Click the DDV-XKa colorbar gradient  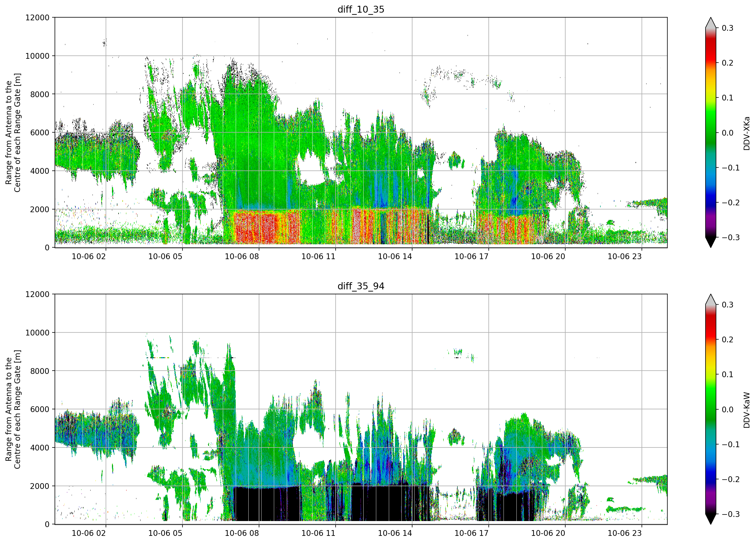(x=711, y=132)
